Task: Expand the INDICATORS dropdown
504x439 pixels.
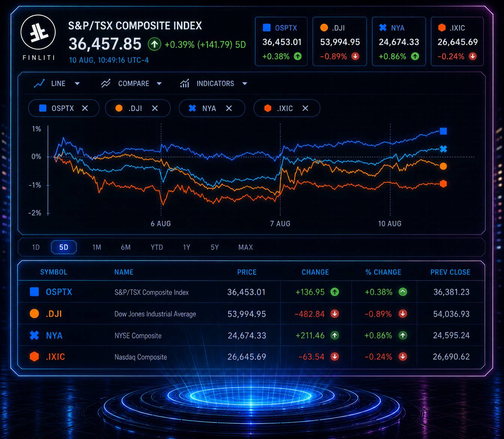Action: pos(245,84)
